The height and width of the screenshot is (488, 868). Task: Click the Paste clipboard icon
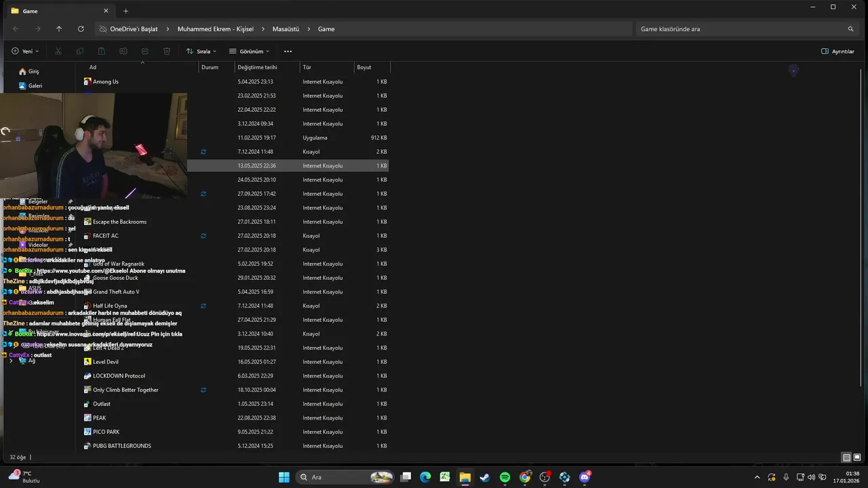click(102, 52)
